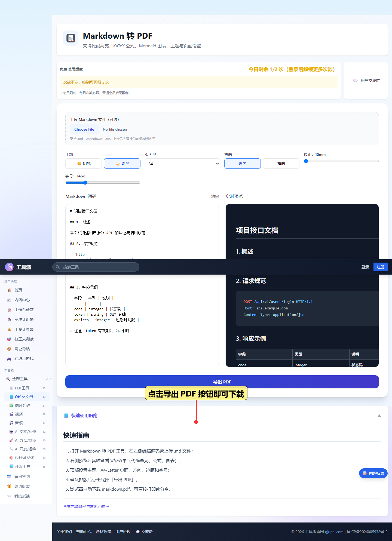
Task: Open the 页面尺寸 A4 dropdown
Action: [x=182, y=164]
